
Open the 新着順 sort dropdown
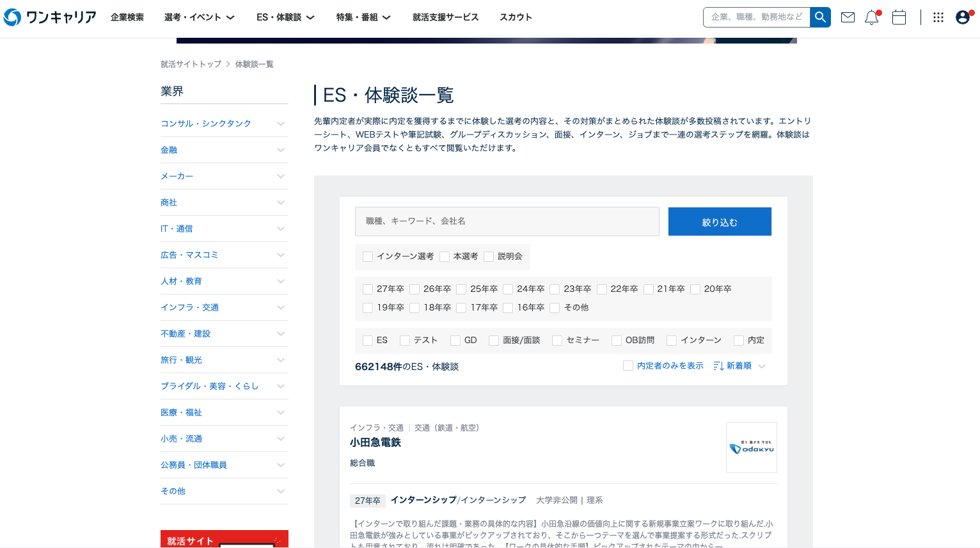[739, 366]
